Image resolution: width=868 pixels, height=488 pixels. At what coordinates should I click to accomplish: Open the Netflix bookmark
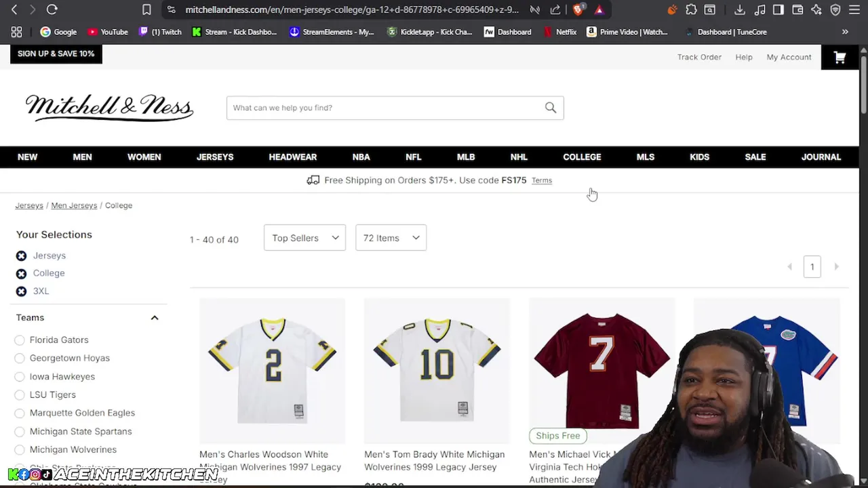point(560,32)
